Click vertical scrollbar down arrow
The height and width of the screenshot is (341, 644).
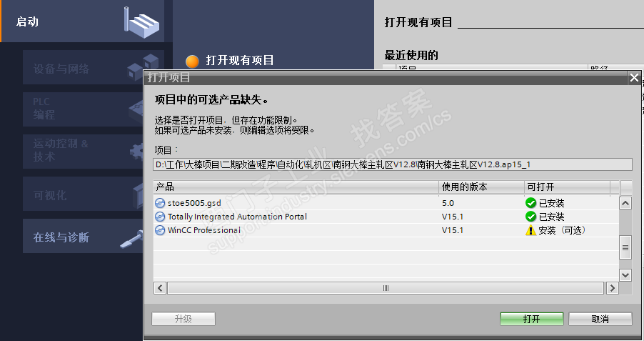click(x=625, y=275)
